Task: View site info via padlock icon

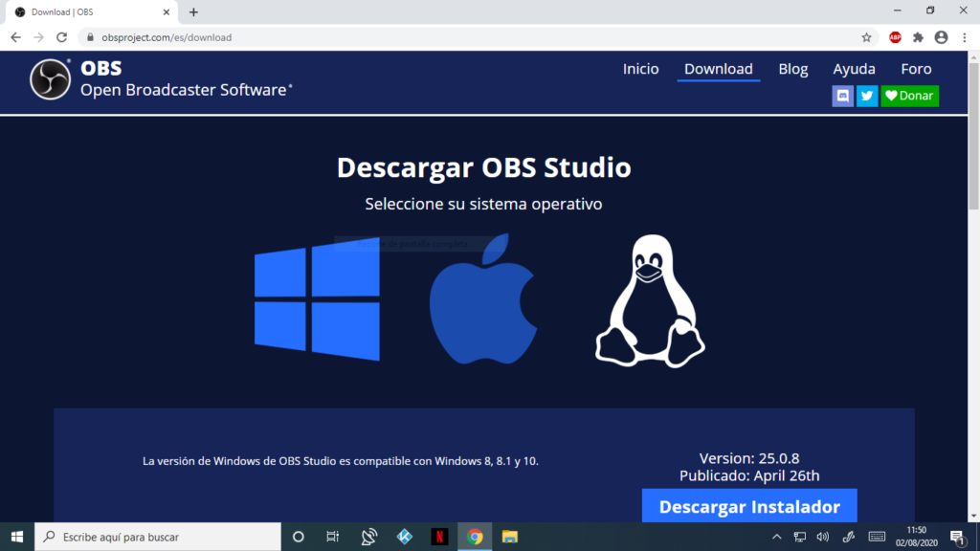Action: point(90,37)
